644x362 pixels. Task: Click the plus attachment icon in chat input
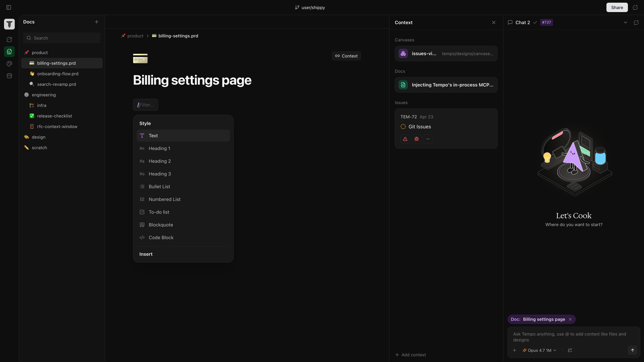pos(515,350)
